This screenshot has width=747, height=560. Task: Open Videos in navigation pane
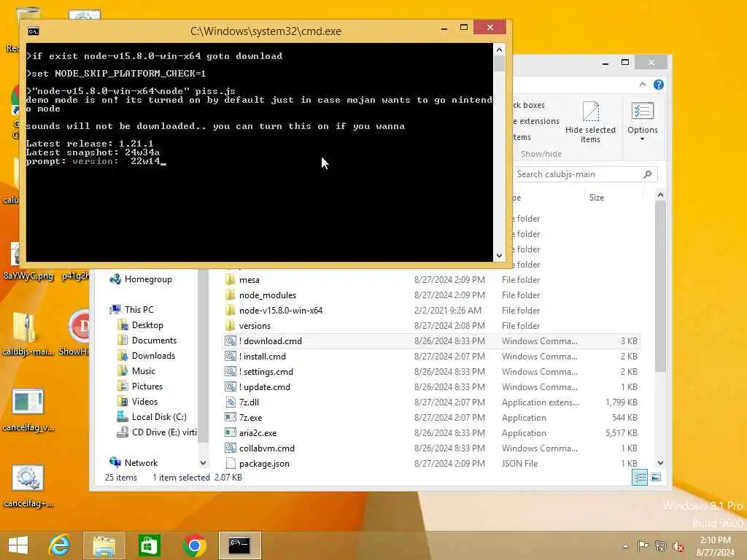(x=138, y=402)
